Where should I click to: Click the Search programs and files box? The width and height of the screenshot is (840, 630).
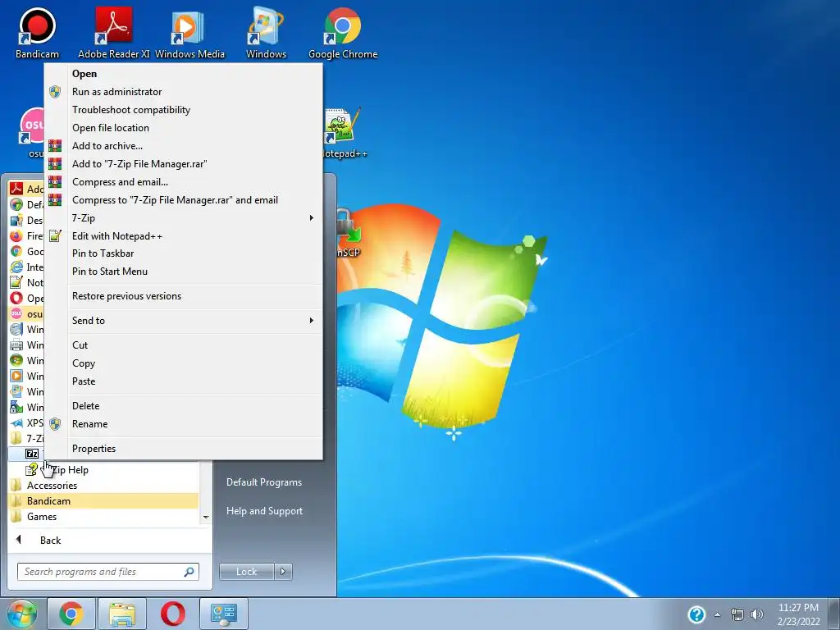click(107, 572)
